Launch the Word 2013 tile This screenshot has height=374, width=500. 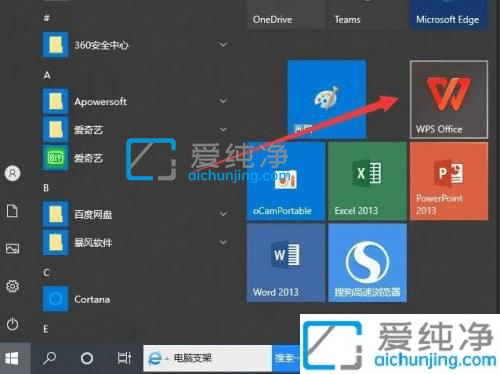(x=286, y=263)
